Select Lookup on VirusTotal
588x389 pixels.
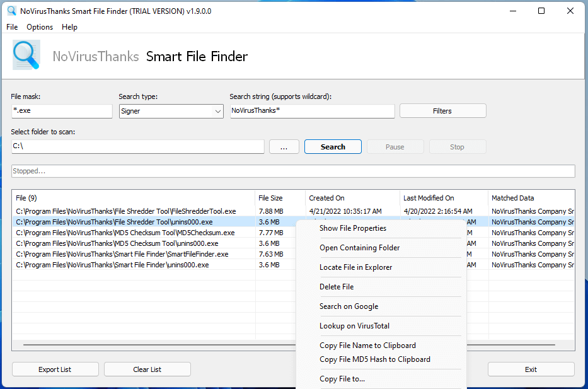(354, 325)
